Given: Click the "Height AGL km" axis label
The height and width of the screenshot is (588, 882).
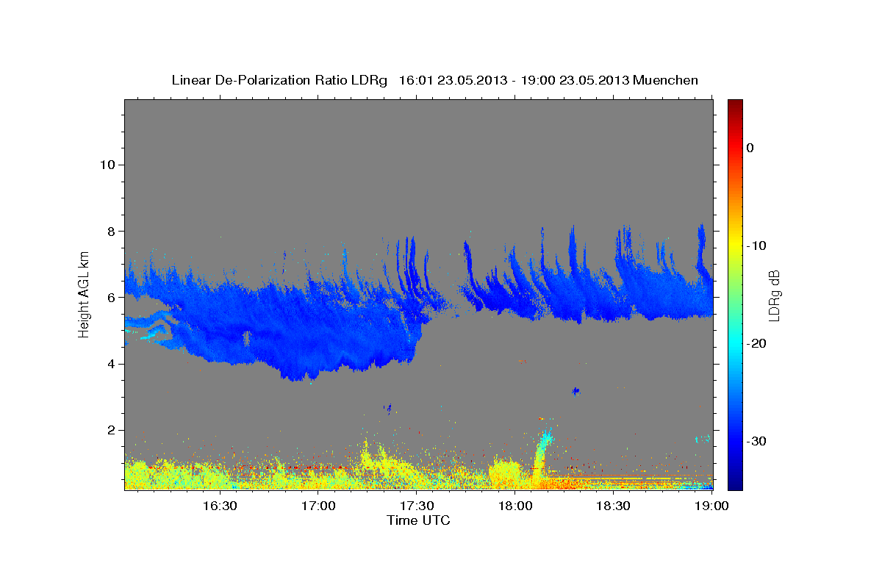Looking at the screenshot, I should click(84, 293).
